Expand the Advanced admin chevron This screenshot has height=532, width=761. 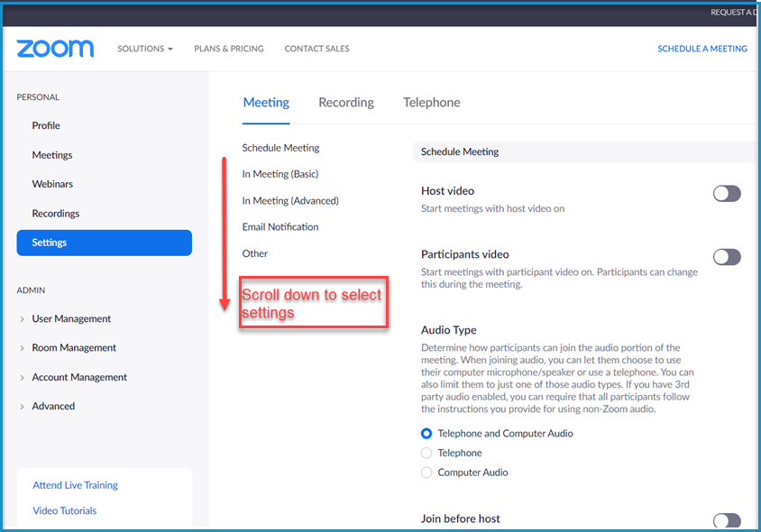[x=22, y=407]
